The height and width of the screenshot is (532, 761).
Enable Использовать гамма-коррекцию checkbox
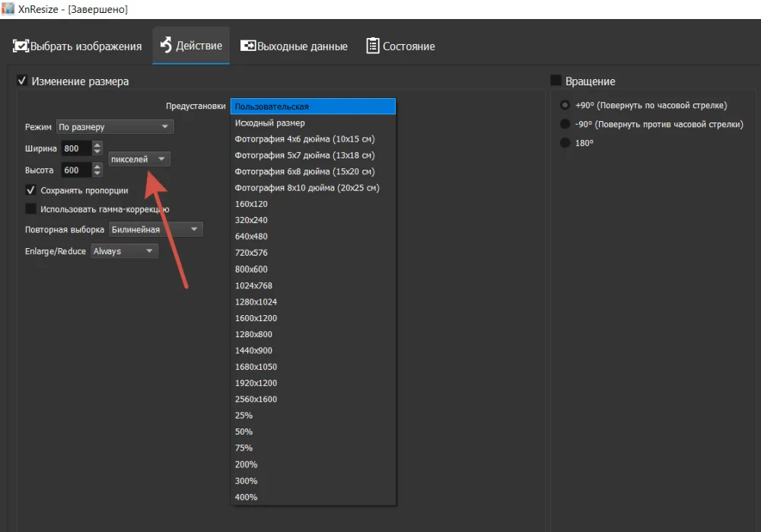click(31, 209)
